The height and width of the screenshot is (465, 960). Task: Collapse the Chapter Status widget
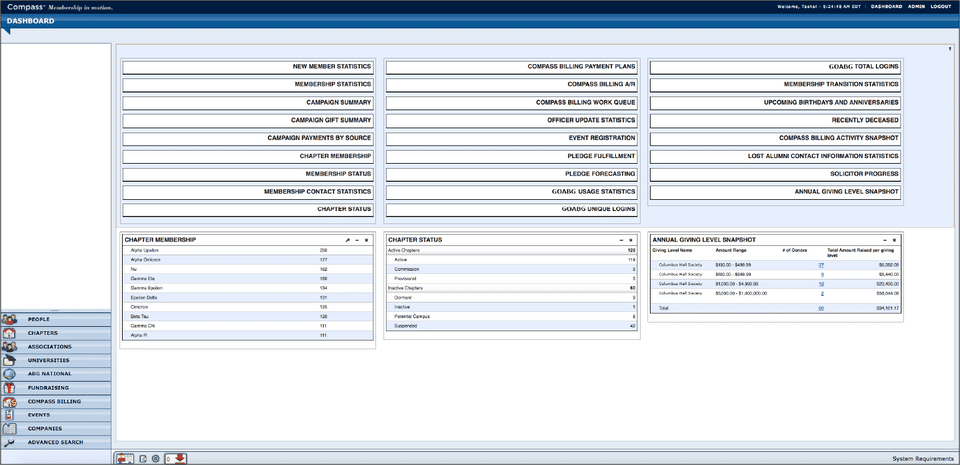pyautogui.click(x=621, y=240)
